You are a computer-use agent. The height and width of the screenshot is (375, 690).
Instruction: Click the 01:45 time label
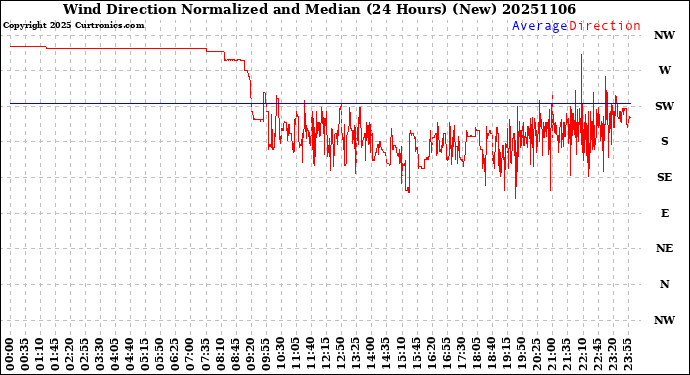pos(55,355)
